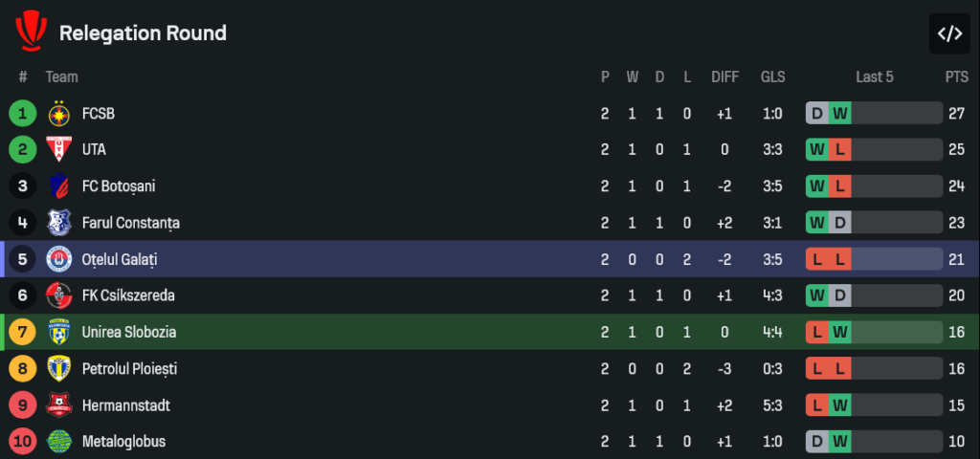Viewport: 980px width, 459px height.
Task: Click Metaloglobus's grey D form badge
Action: pyautogui.click(x=816, y=442)
